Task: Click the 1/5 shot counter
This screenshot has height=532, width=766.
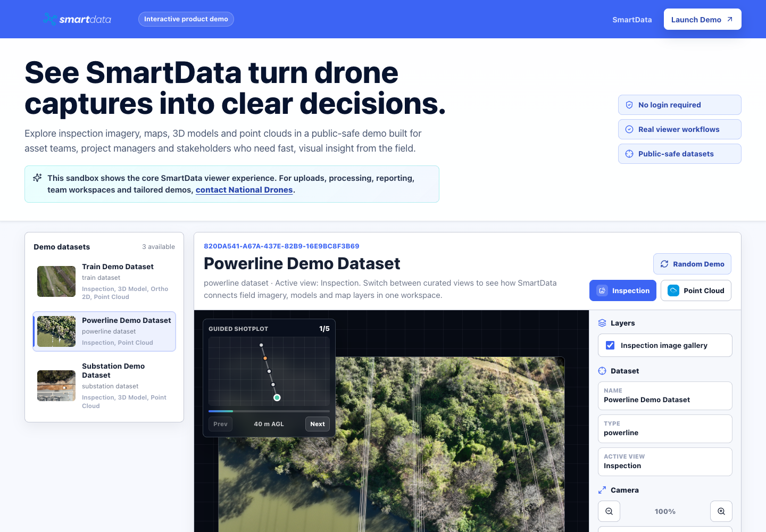Action: 324,329
